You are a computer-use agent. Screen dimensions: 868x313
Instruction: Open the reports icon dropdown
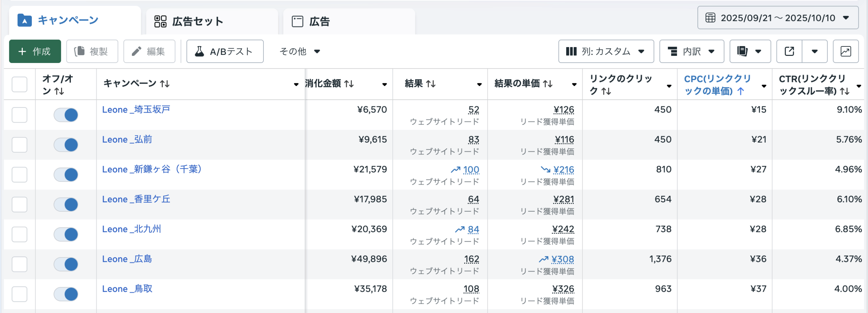750,51
